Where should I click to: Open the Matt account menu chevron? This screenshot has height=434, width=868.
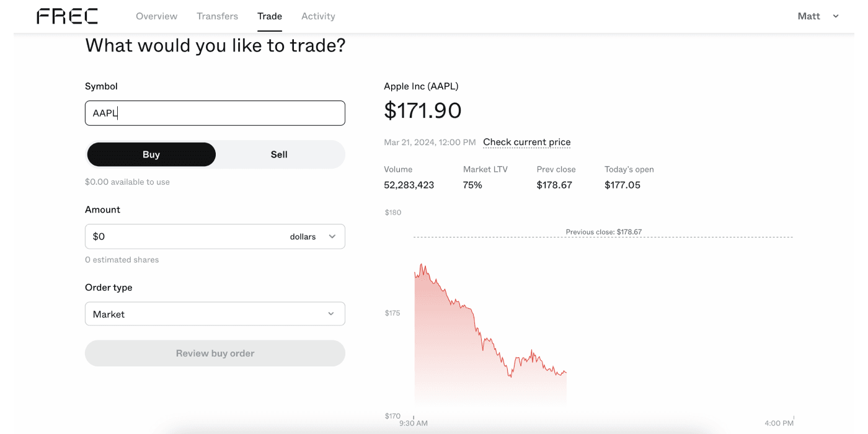pyautogui.click(x=836, y=16)
